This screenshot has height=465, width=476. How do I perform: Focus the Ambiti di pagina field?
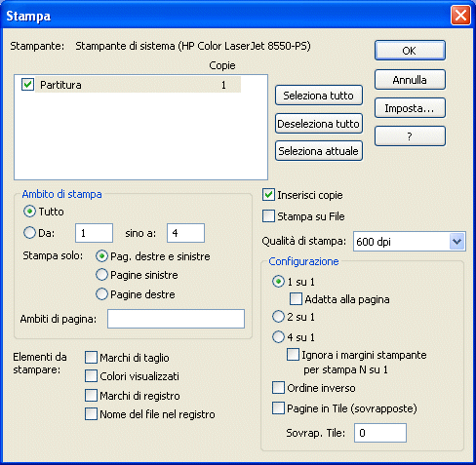pos(176,319)
